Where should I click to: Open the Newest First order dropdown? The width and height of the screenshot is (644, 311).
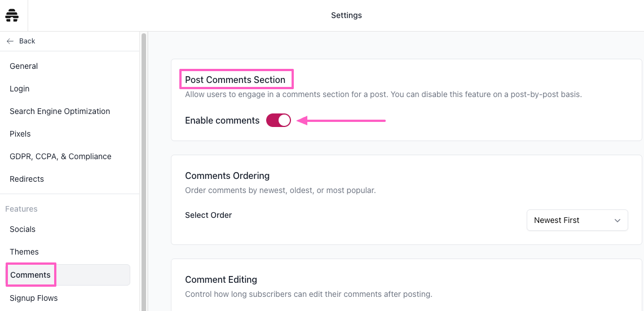577,220
